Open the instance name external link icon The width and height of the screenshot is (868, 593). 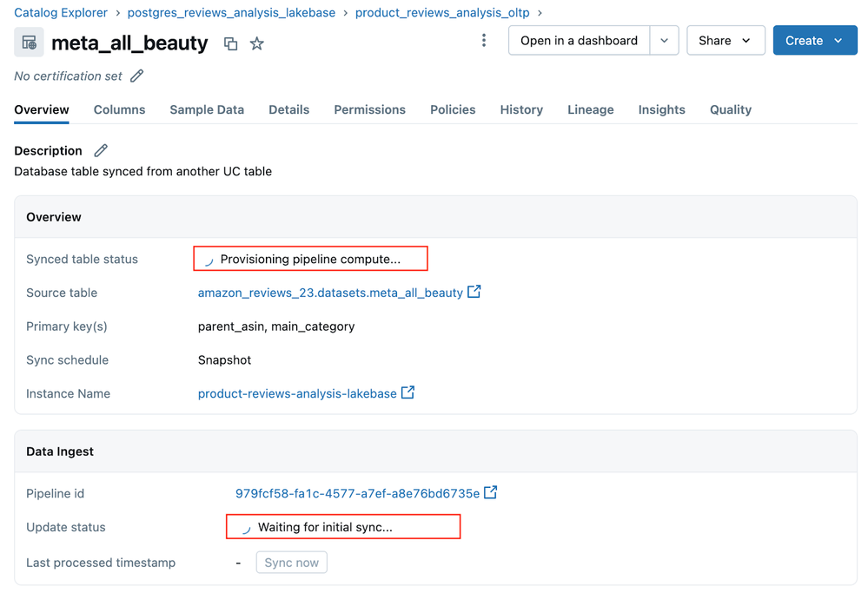point(407,392)
